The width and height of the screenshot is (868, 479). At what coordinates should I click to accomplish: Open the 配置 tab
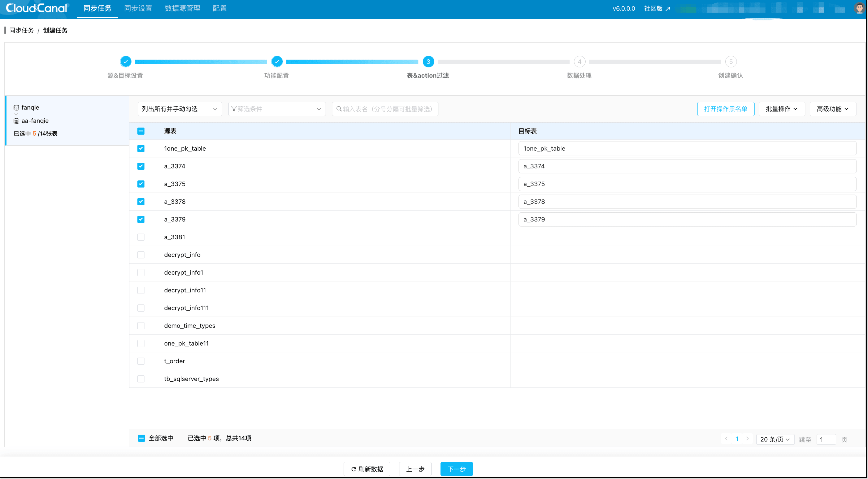point(220,8)
